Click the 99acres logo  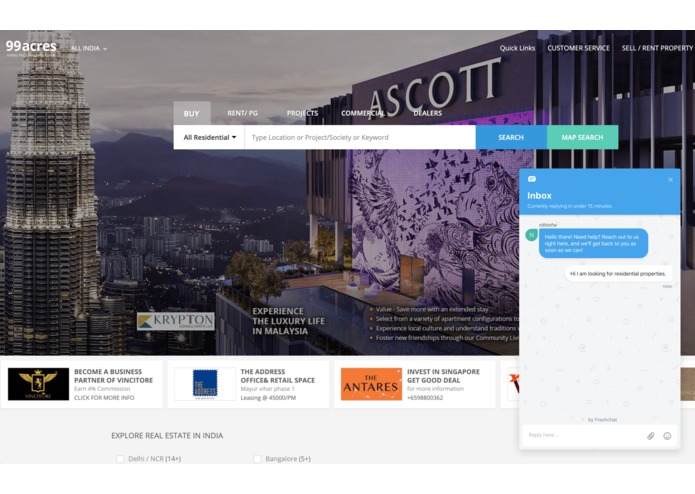(31, 47)
